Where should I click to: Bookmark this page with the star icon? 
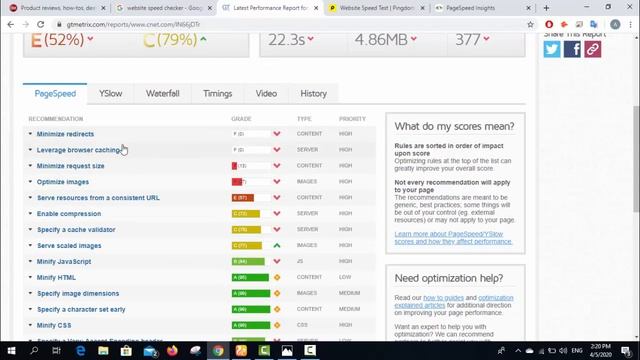pyautogui.click(x=530, y=24)
